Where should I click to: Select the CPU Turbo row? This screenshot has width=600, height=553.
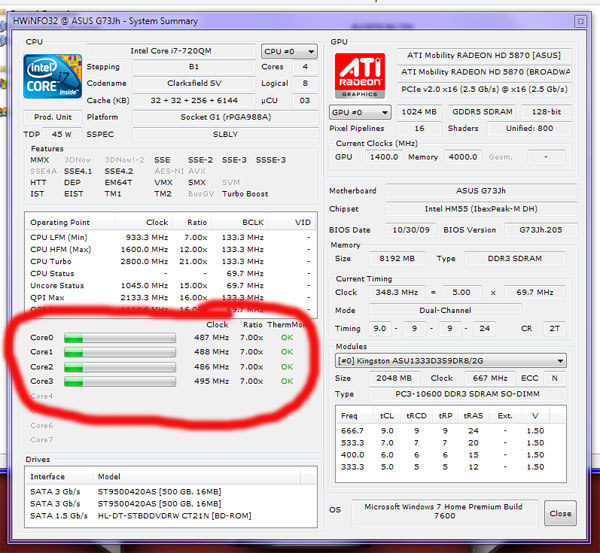tap(171, 262)
